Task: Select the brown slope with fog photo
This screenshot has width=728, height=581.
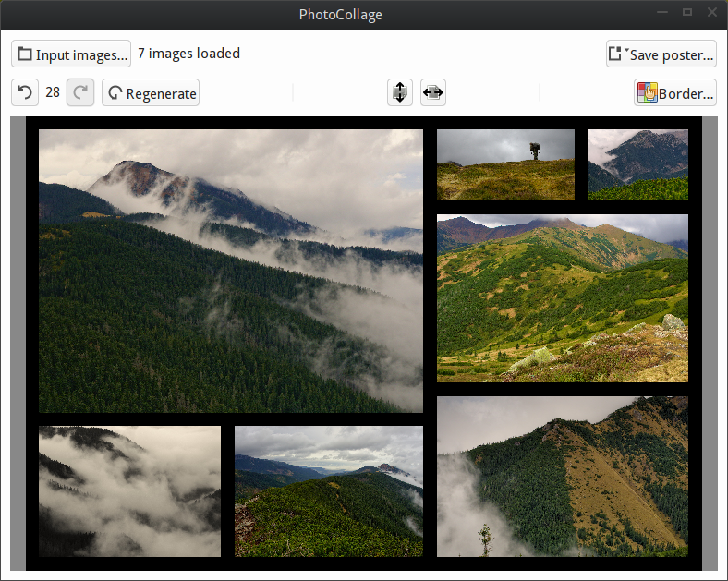Action: click(563, 477)
